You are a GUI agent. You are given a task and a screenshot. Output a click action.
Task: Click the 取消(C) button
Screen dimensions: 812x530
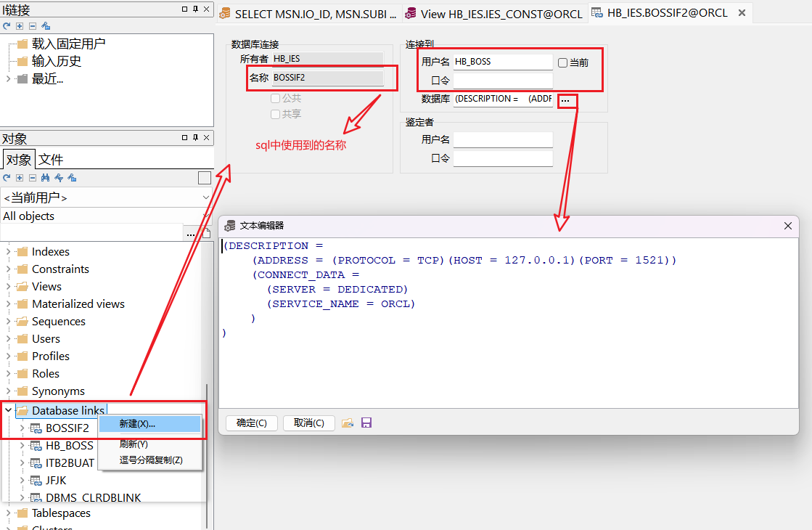click(308, 423)
